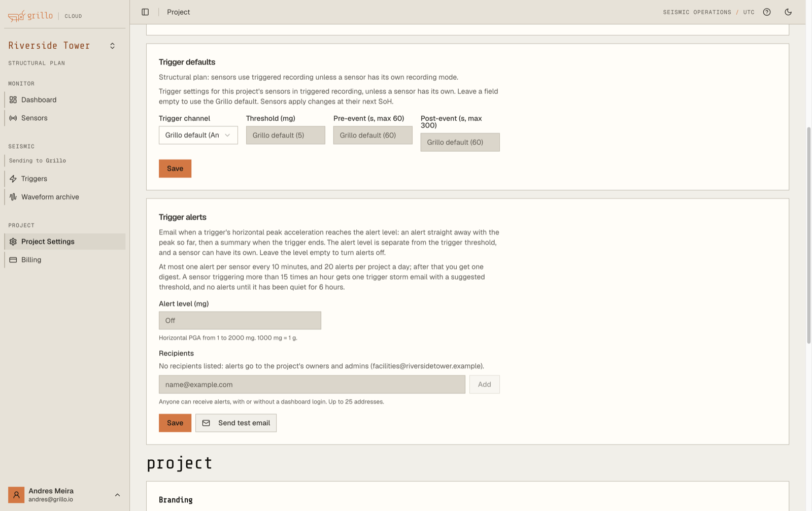Click SEISMIC OPERATIONS header text

[697, 12]
